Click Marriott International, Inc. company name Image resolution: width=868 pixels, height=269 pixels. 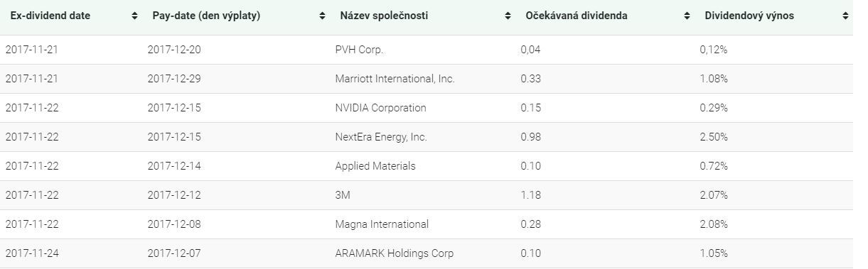[395, 79]
